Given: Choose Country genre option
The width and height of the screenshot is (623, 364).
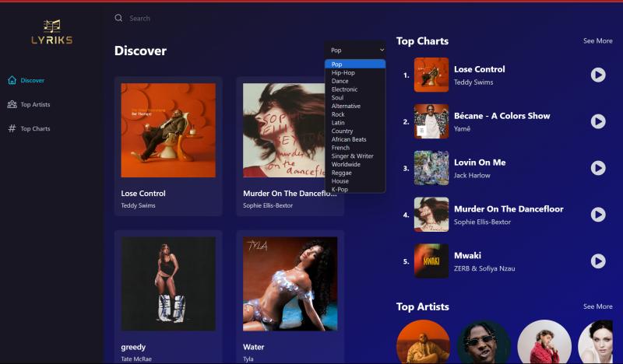Looking at the screenshot, I should click(355, 131).
